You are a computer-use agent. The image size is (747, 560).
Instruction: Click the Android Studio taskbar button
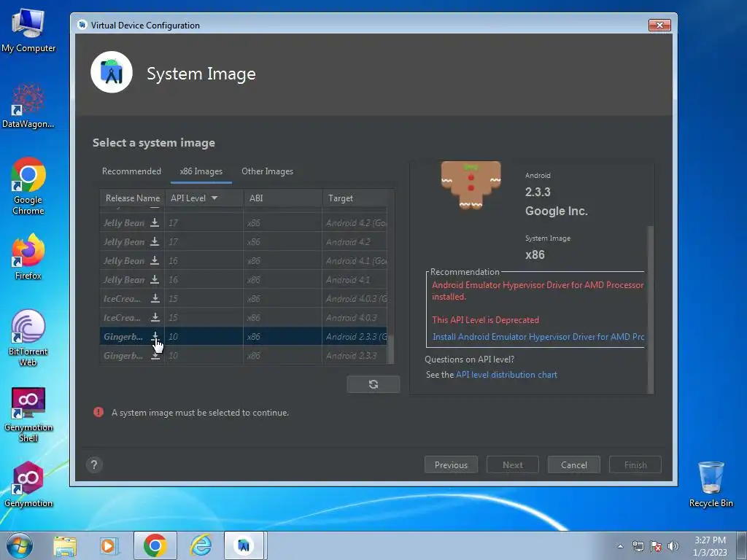244,545
